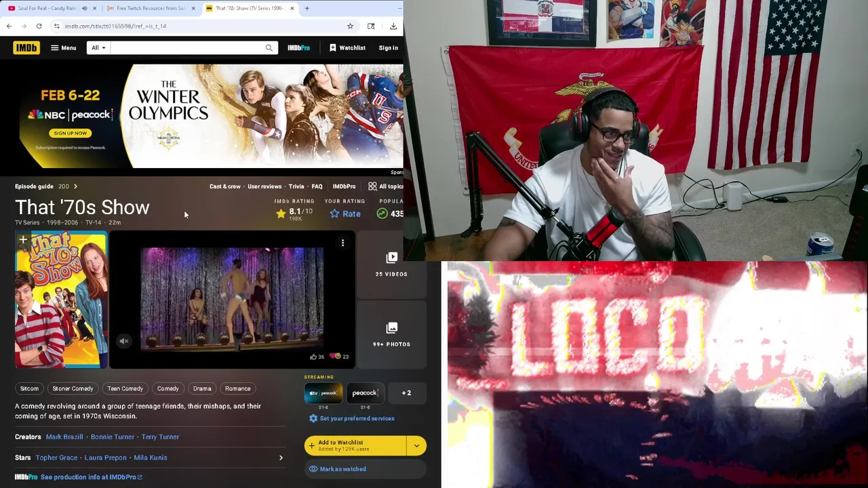Click the IMDb logo to go home
The width and height of the screenshot is (868, 488).
click(x=26, y=47)
